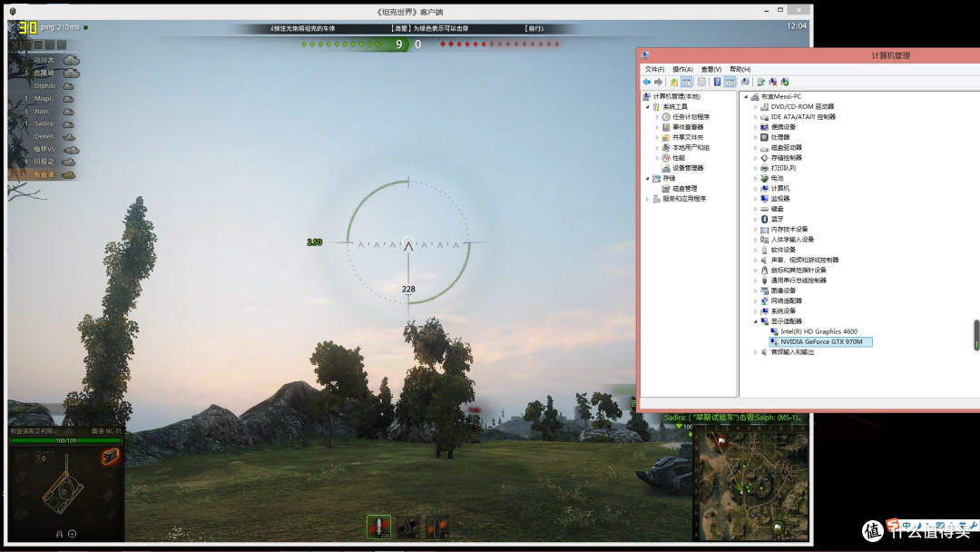Open the 查看(V) menu
Image resolution: width=980 pixels, height=552 pixels.
[x=711, y=69]
